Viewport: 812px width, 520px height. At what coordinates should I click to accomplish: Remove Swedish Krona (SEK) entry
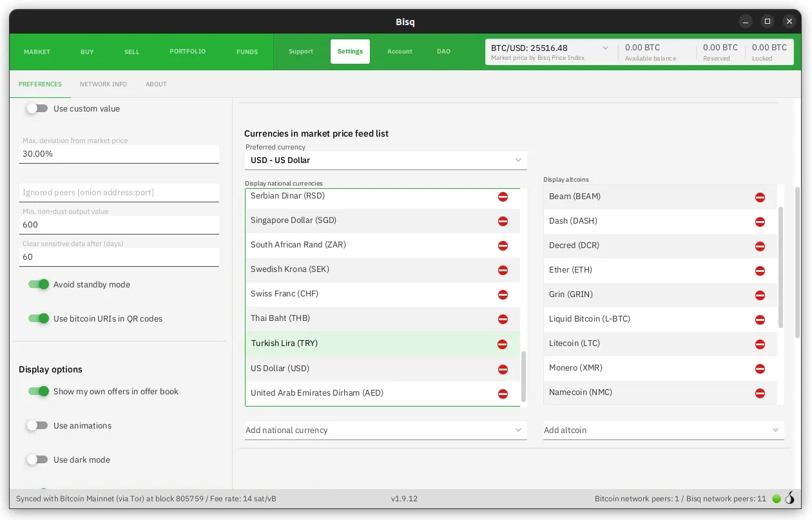point(503,270)
